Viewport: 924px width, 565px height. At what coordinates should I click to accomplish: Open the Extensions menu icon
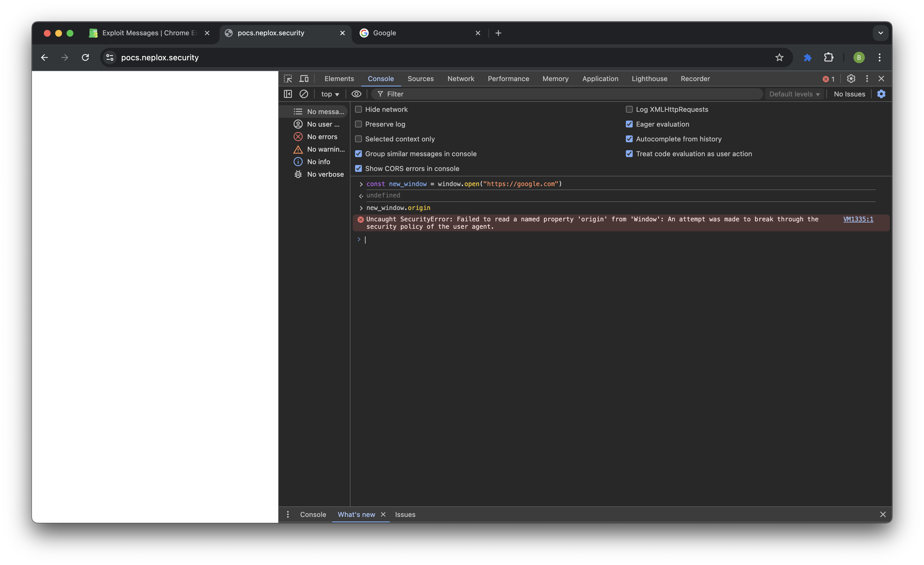coord(829,57)
